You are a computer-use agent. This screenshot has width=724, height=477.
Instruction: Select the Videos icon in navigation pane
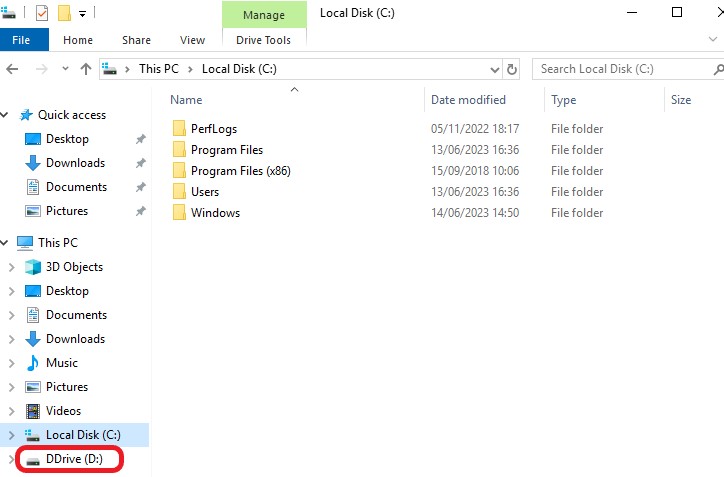[33, 411]
